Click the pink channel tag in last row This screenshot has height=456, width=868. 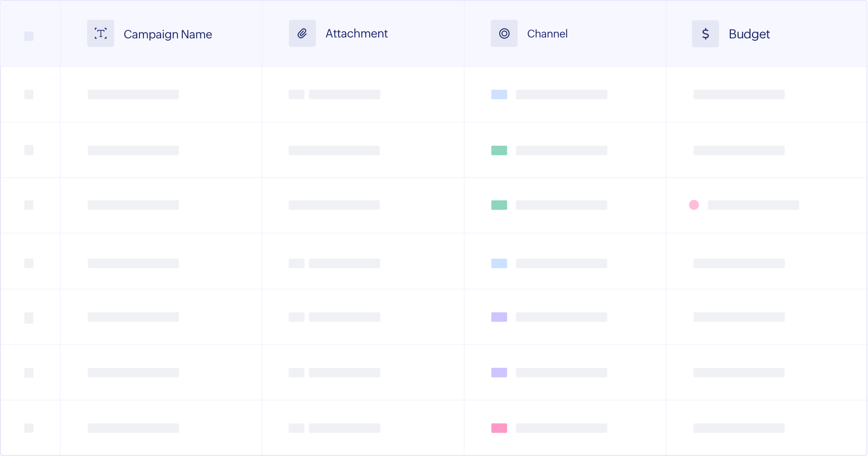coord(499,428)
